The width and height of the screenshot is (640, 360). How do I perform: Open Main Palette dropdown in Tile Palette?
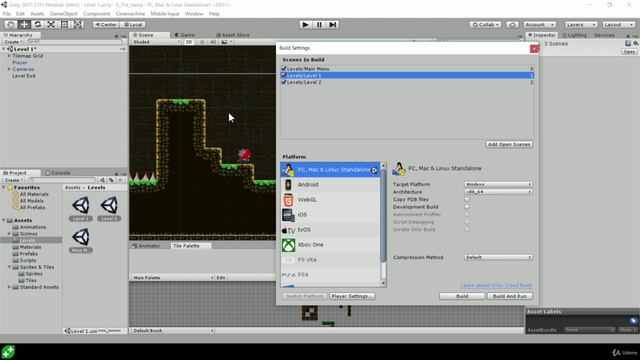173,278
